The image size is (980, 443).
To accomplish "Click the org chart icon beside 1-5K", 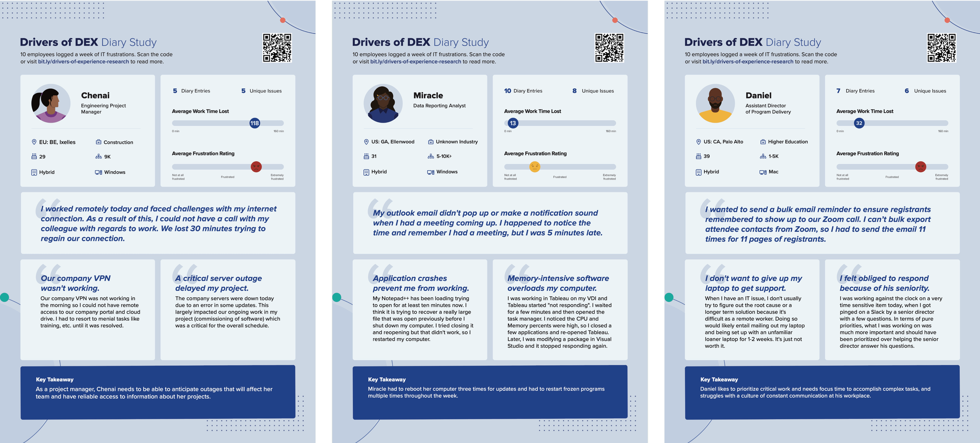I will (x=763, y=156).
